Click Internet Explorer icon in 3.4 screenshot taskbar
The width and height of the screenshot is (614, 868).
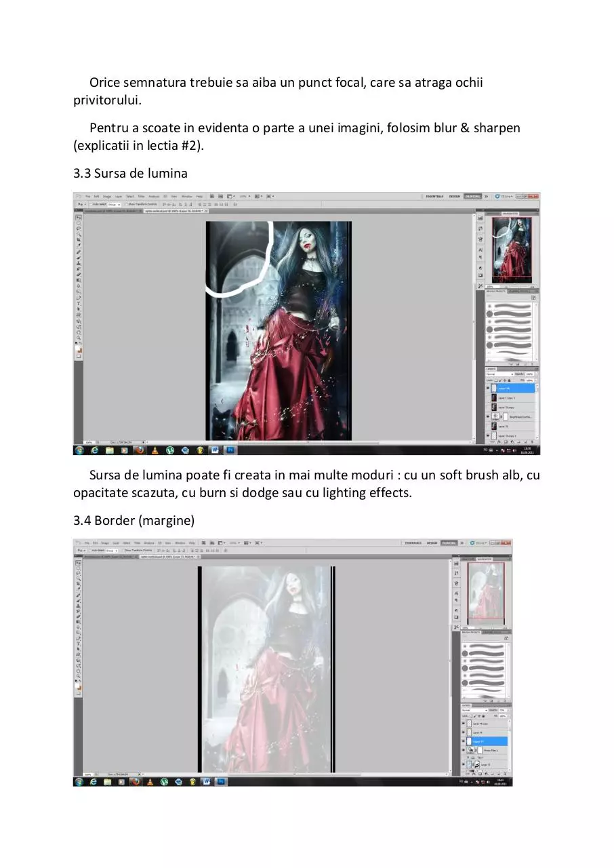tap(94, 782)
